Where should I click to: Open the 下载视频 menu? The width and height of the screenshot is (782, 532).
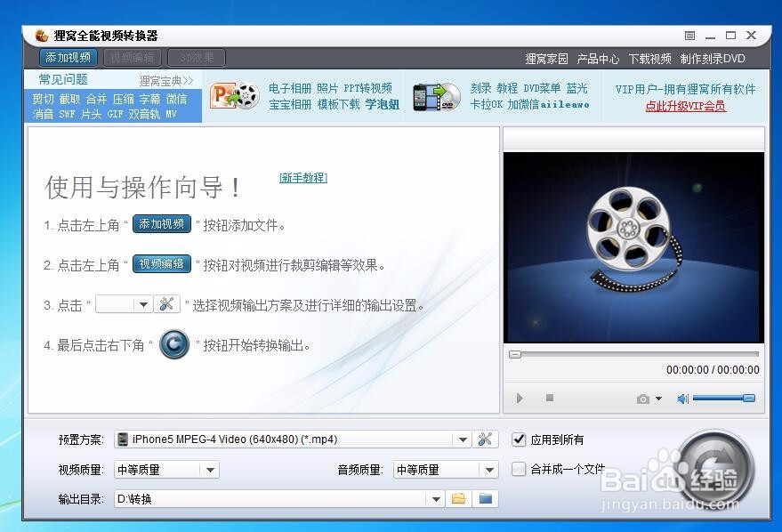[649, 59]
